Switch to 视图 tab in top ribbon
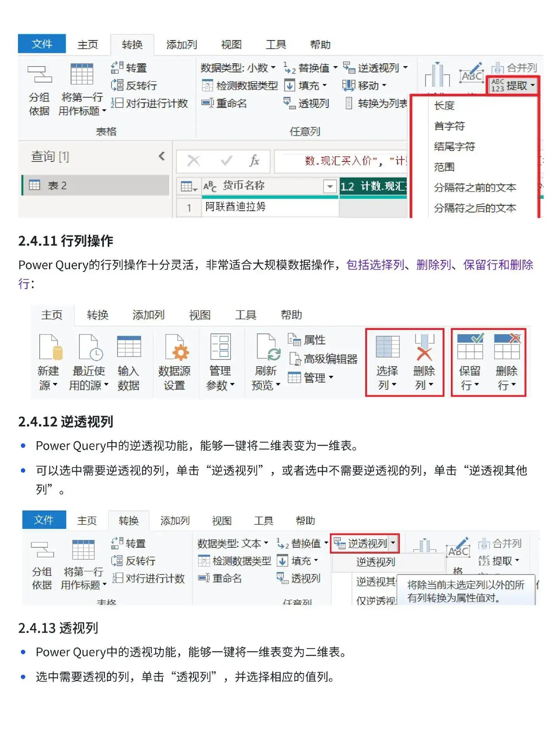 pyautogui.click(x=231, y=44)
